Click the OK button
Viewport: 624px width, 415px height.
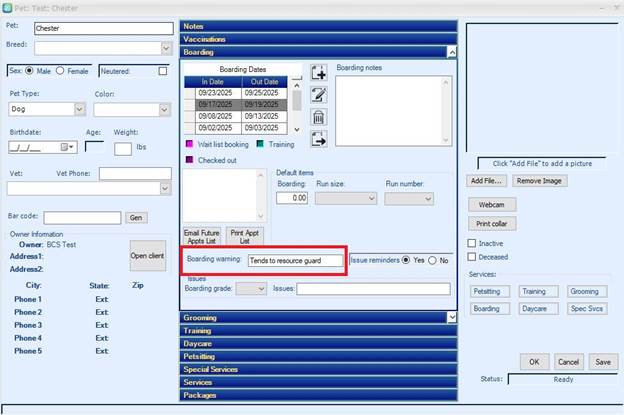[534, 362]
